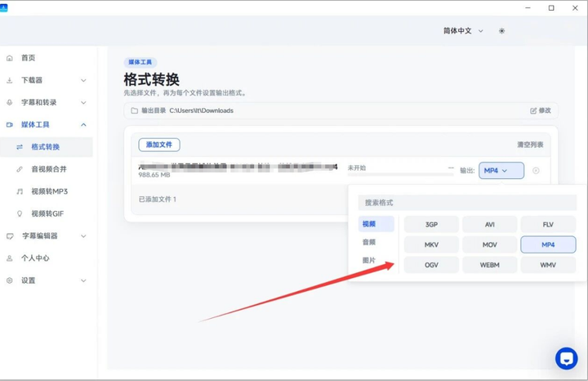Choose the OGV format
Screen dimensions: 588x381
431,265
